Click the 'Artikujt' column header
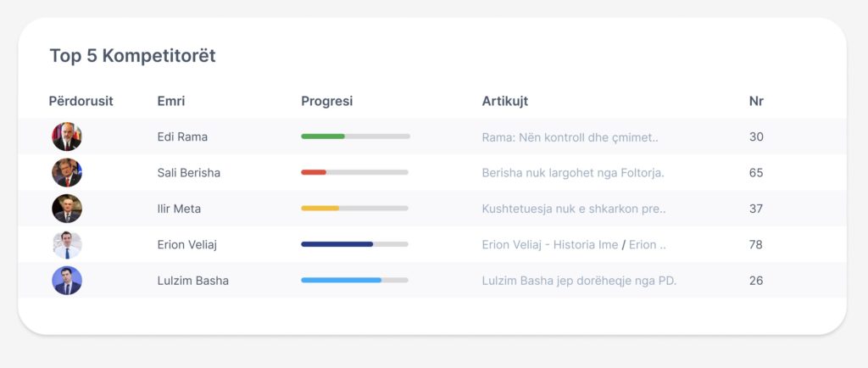 [504, 102]
